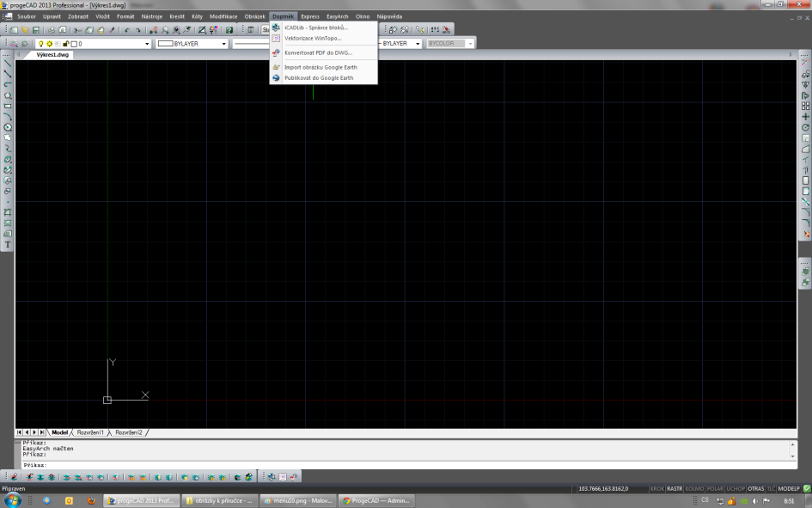
Task: Click the Open file folder icon
Action: 25,30
